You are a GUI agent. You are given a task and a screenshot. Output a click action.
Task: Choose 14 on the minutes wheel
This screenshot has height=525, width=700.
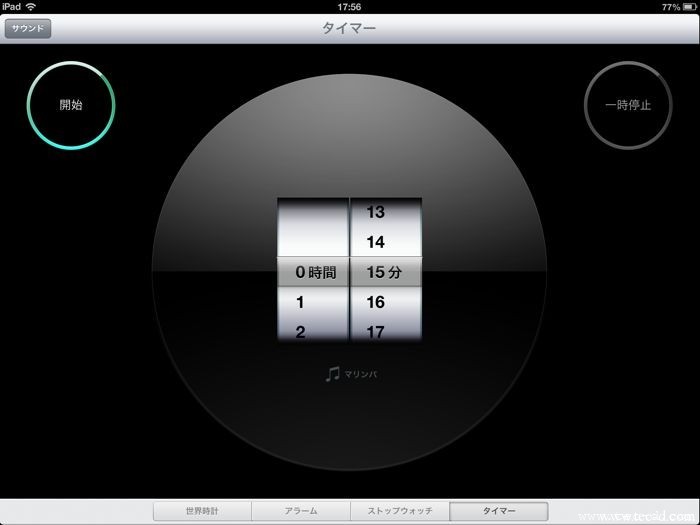point(375,242)
